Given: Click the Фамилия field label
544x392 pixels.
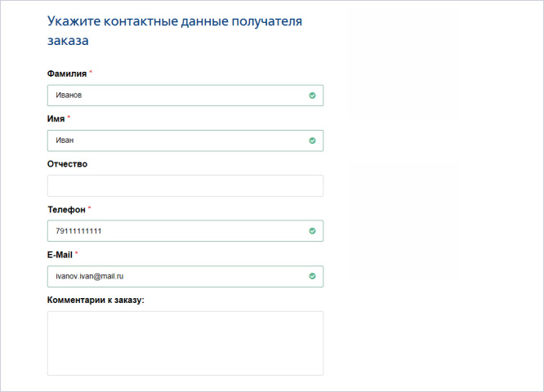Looking at the screenshot, I should [x=67, y=73].
